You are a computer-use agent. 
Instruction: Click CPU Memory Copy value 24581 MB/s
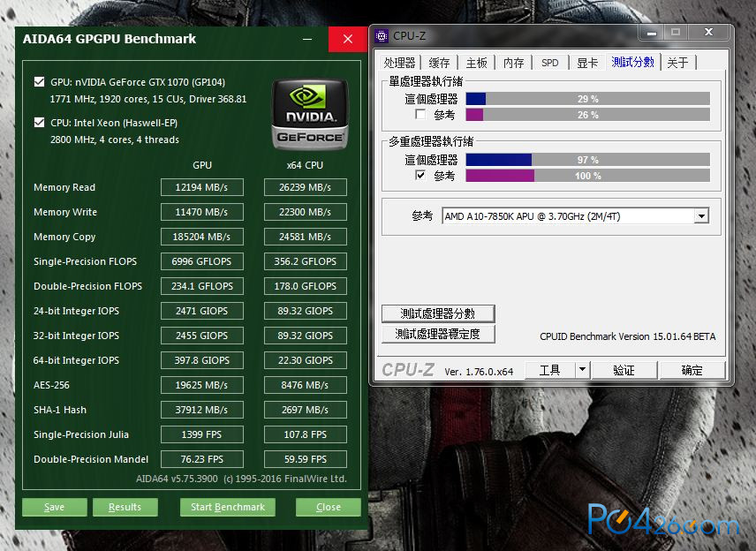(306, 237)
